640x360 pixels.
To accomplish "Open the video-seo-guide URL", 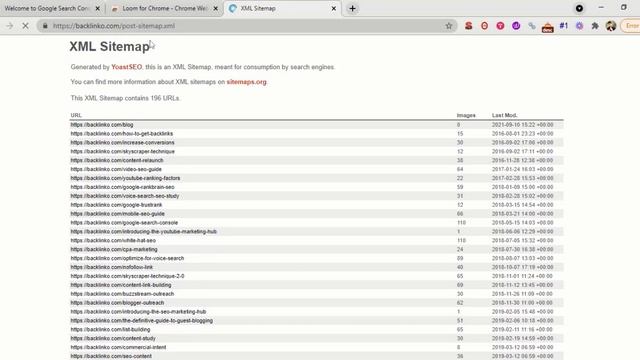I will (x=116, y=169).
